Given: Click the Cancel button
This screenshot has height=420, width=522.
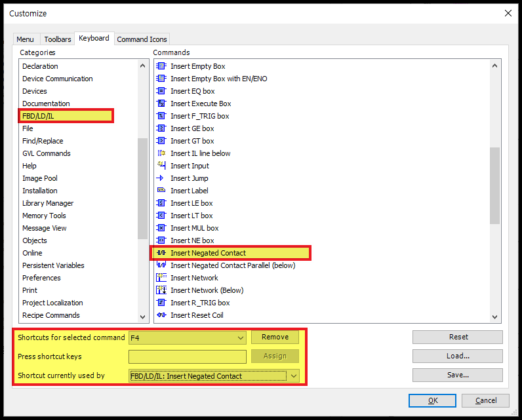Looking at the screenshot, I should [485, 400].
